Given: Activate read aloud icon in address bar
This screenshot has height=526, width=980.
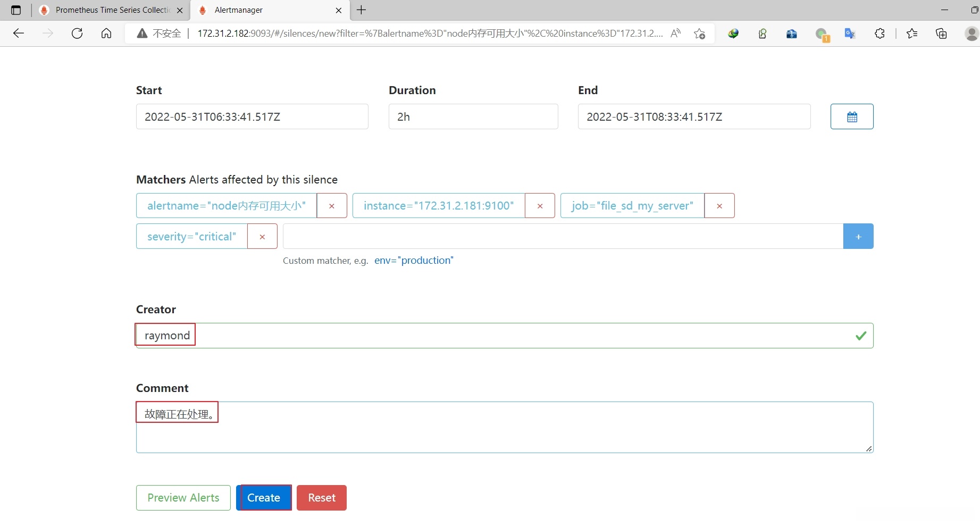Looking at the screenshot, I should (x=675, y=34).
